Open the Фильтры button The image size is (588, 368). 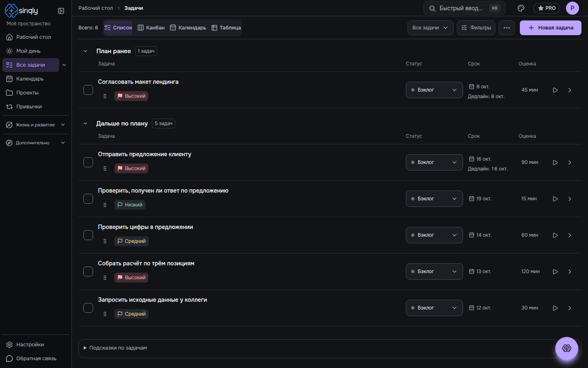[476, 28]
